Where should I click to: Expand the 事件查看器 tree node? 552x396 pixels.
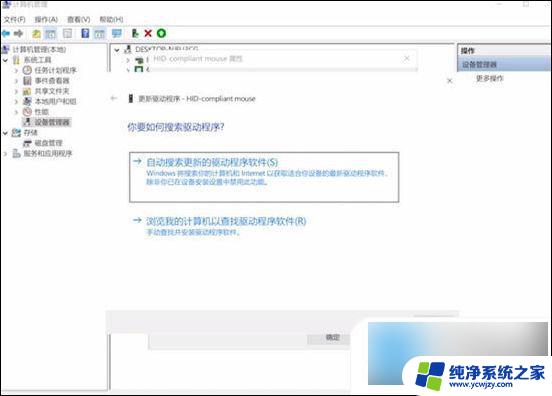[16, 81]
